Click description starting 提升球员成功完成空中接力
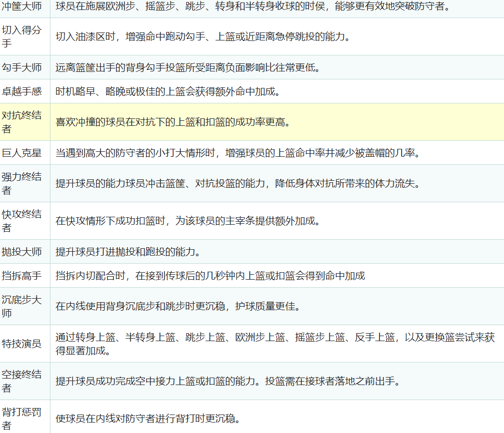The width and height of the screenshot is (504, 433). coord(228,381)
